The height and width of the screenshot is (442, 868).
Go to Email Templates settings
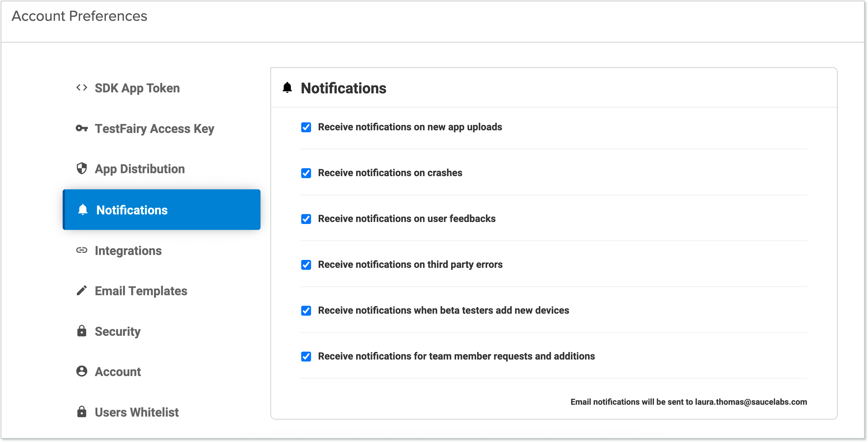coord(141,291)
